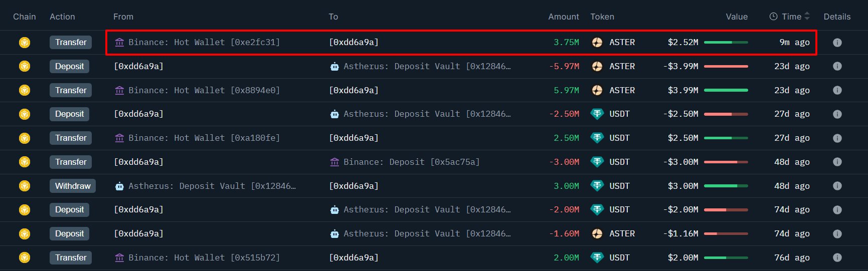Click the BNB chain icon in first row
The width and height of the screenshot is (868, 271).
[x=25, y=43]
